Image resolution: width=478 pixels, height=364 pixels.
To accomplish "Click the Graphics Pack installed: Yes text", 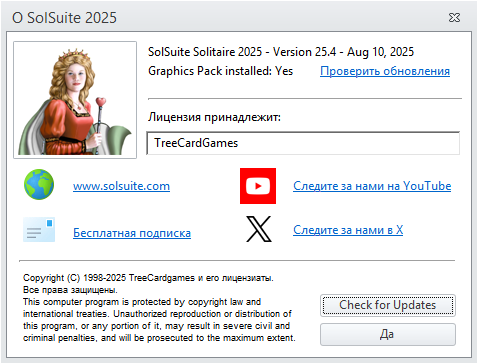I will [220, 71].
